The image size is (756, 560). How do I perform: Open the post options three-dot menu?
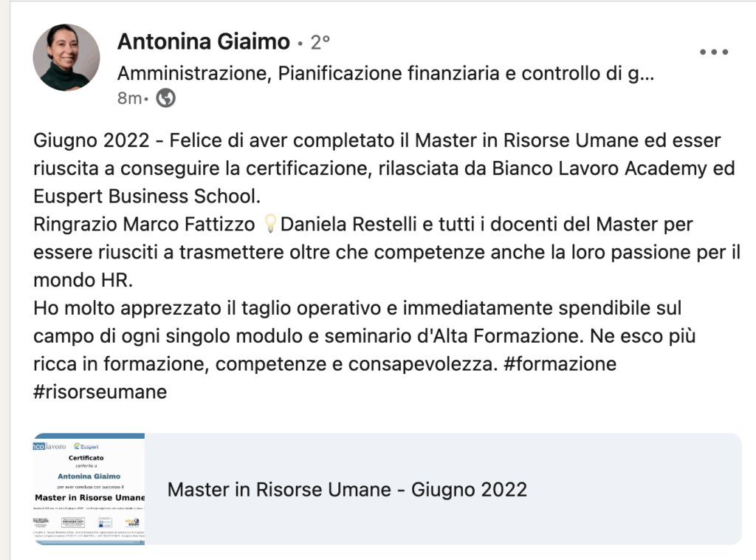(713, 52)
